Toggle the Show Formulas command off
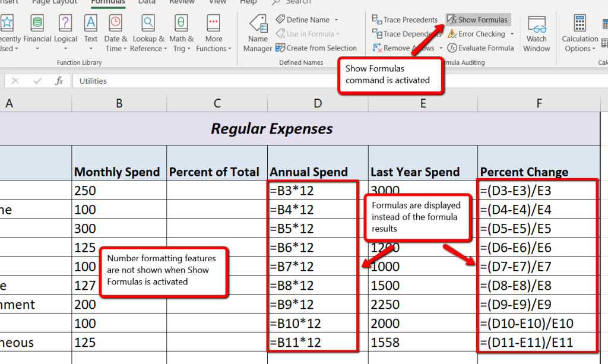This screenshot has height=364, width=608. point(478,20)
